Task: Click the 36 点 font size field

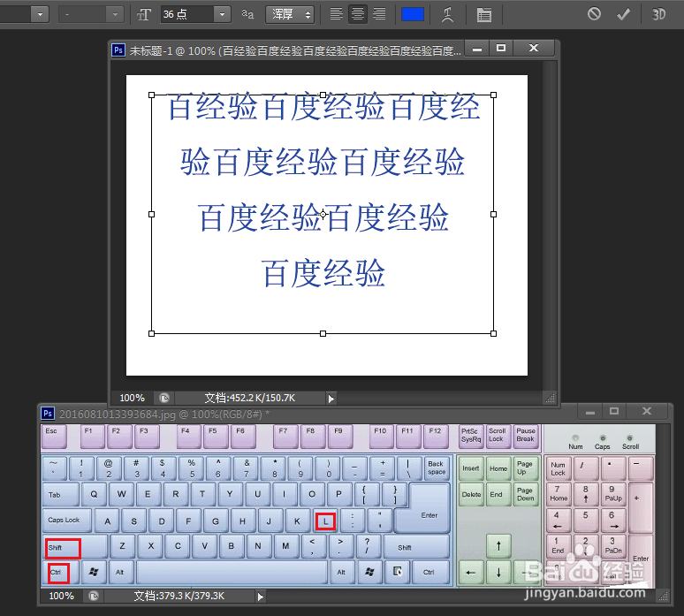Action: click(x=187, y=14)
